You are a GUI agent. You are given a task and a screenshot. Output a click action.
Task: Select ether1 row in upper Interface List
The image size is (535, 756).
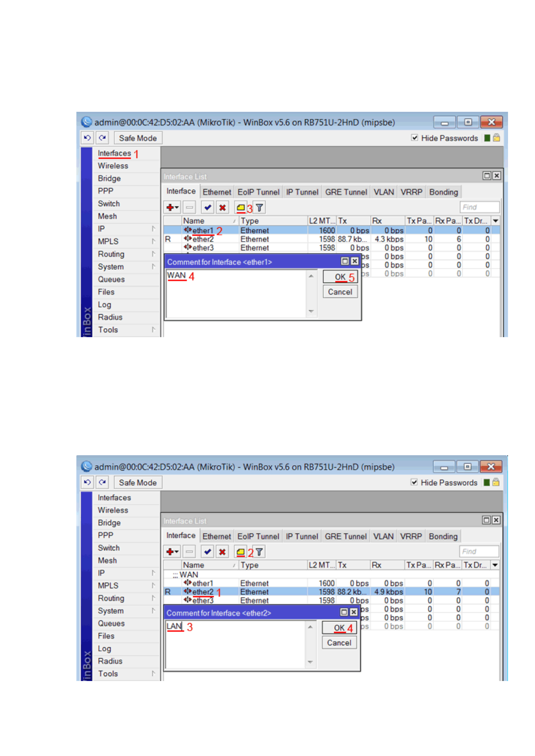click(x=332, y=230)
